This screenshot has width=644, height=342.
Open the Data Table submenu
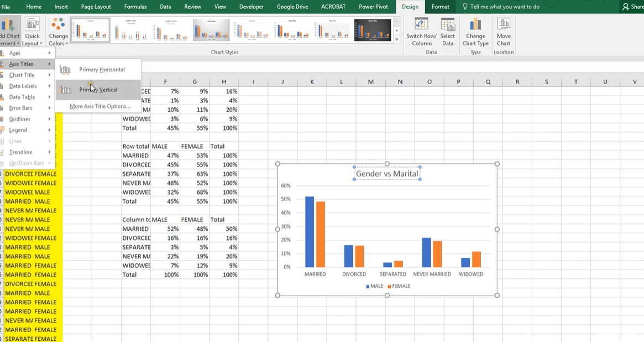[x=27, y=97]
